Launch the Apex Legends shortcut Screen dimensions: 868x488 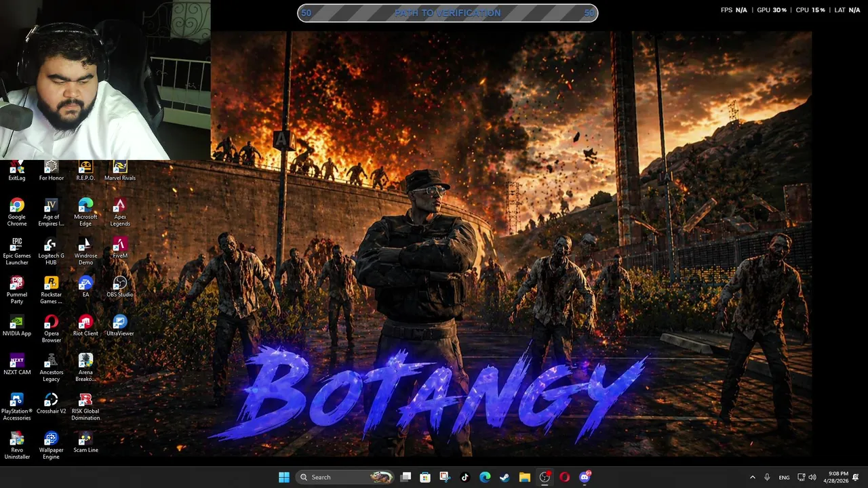(x=120, y=213)
